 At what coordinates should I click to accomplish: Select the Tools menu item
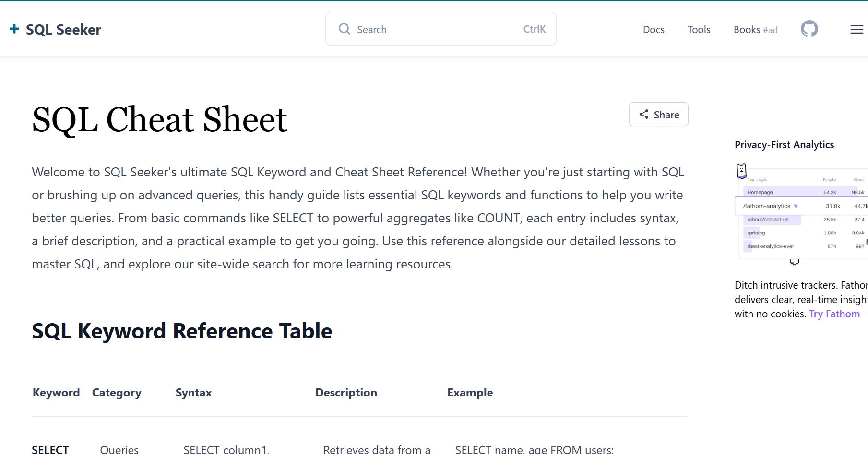pos(699,29)
